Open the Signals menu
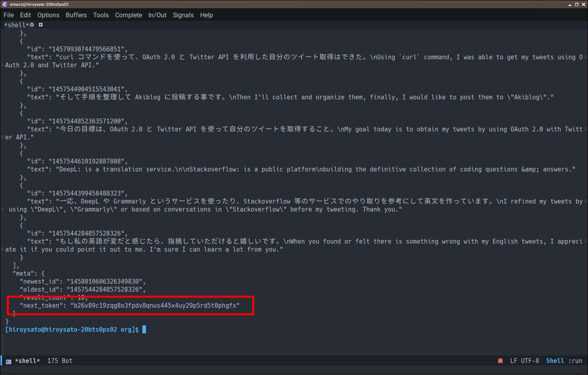 click(x=183, y=15)
